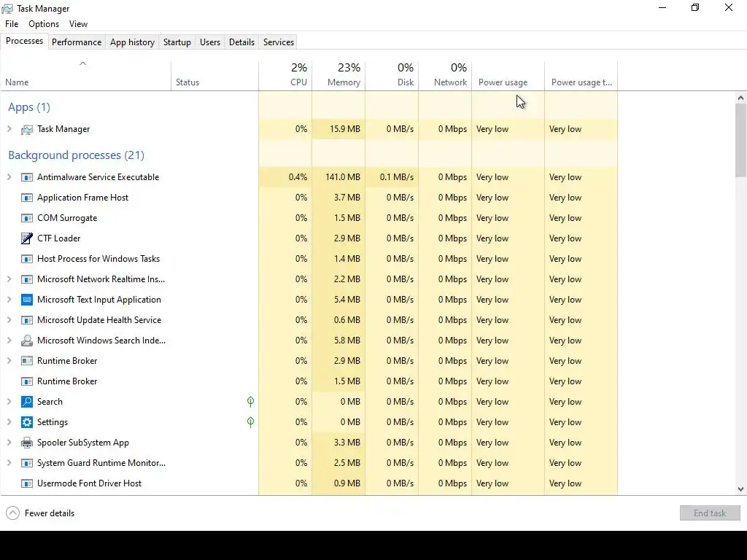Click Fewer details button
Screen dimensions: 747x560
click(41, 513)
